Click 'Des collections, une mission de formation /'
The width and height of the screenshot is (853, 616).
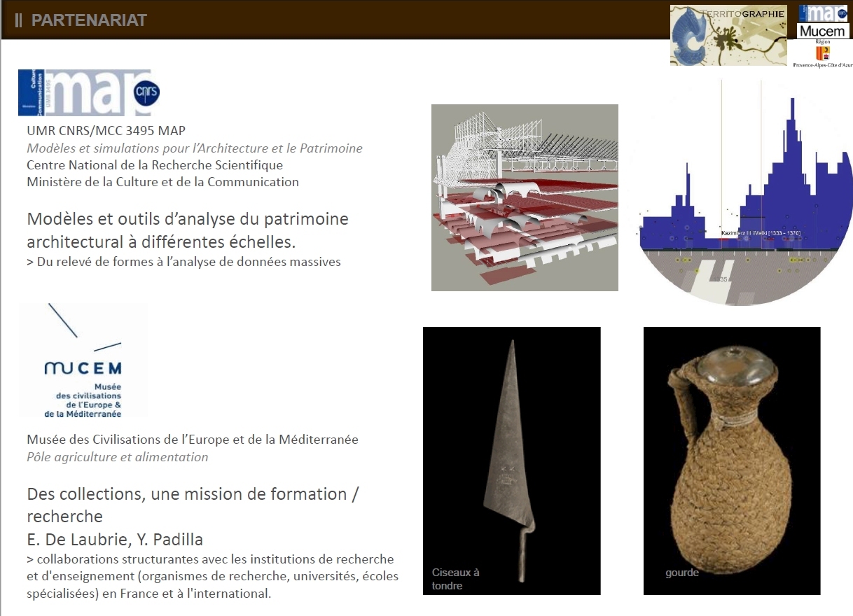[x=193, y=493]
